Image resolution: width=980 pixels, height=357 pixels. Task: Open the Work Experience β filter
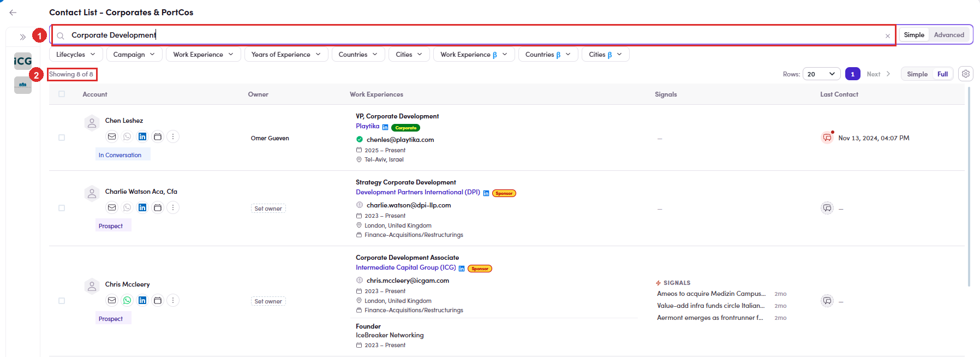tap(474, 55)
